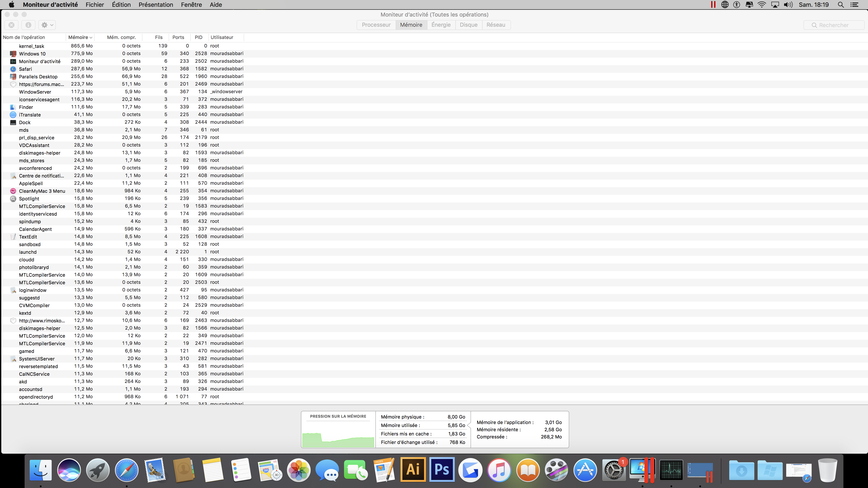This screenshot has height=488, width=868.
Task: Launch Adobe Photoshop from the Dock
Action: (442, 470)
